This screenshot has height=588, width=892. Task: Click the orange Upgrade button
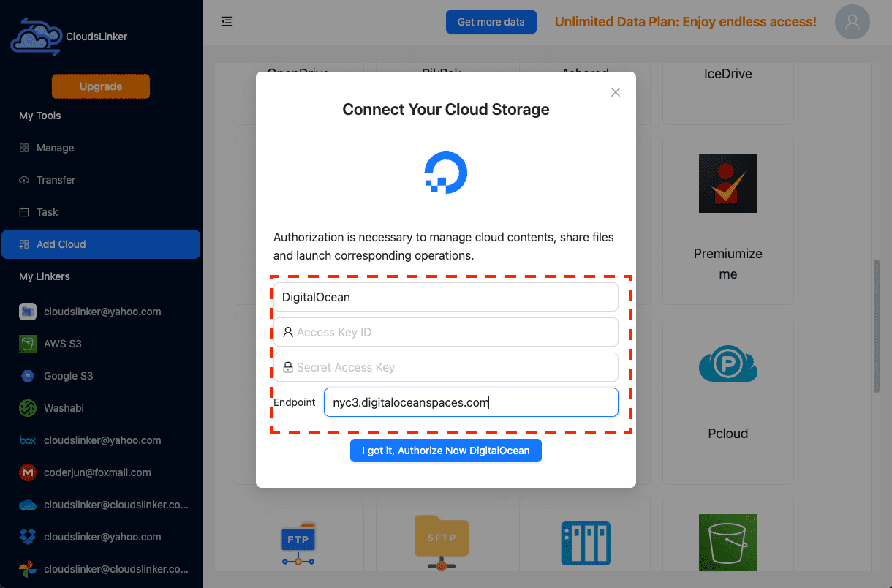pyautogui.click(x=101, y=86)
